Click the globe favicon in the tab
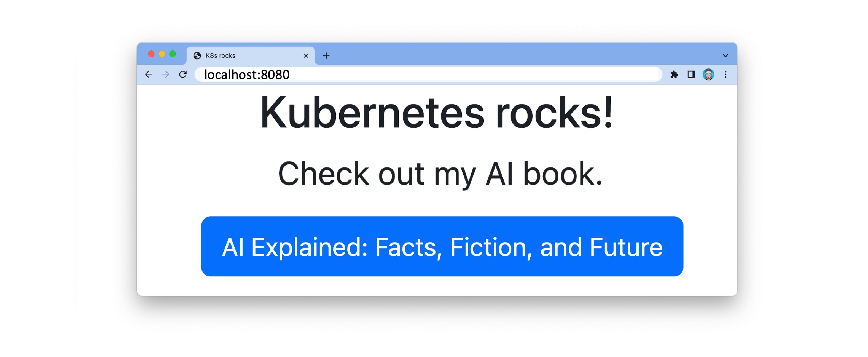This screenshot has width=868, height=357. point(197,56)
